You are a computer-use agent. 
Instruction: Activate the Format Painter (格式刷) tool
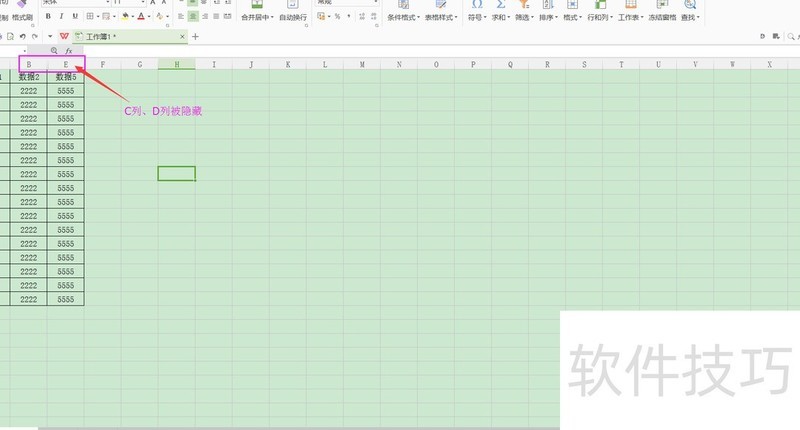(22, 11)
